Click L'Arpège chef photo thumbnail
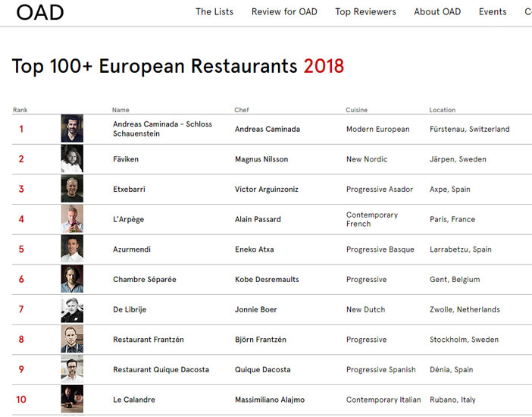This screenshot has height=417, width=532. (x=72, y=219)
